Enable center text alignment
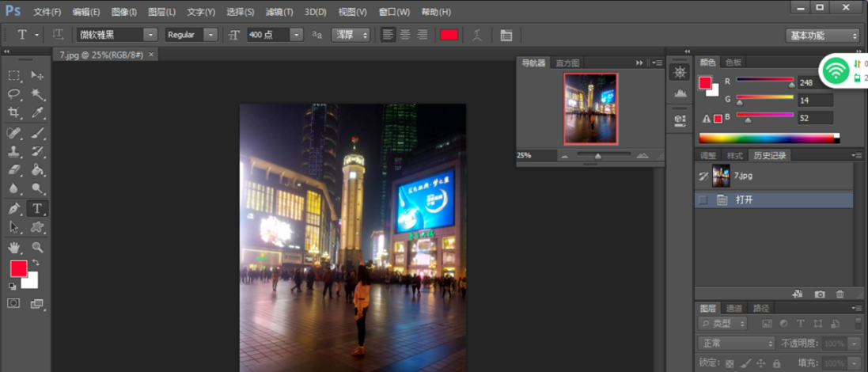Image resolution: width=868 pixels, height=372 pixels. (405, 35)
